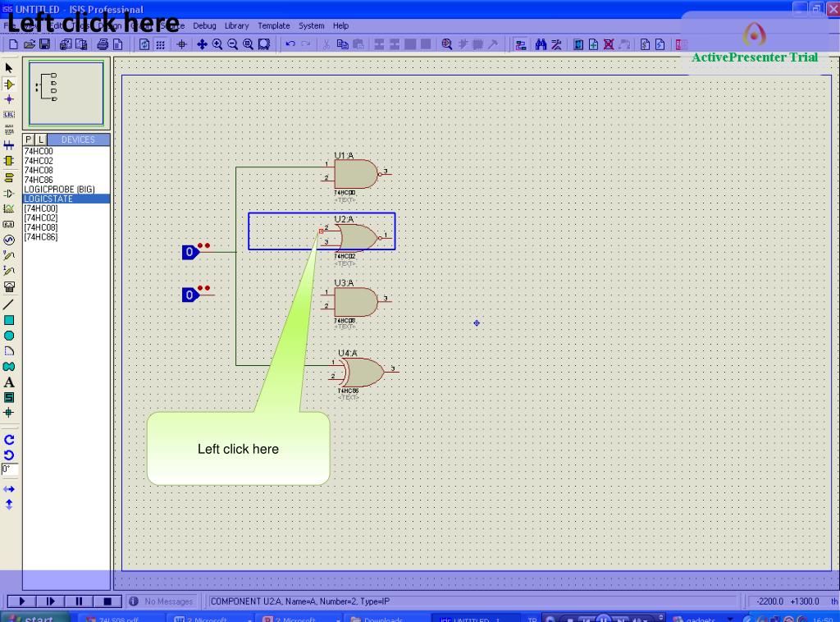This screenshot has height=622, width=840.
Task: Choose the Subcircuit mode tool
Action: [x=8, y=161]
